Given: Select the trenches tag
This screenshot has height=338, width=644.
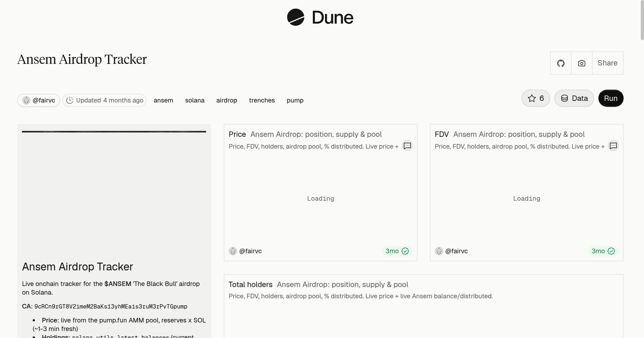Looking at the screenshot, I should [262, 100].
